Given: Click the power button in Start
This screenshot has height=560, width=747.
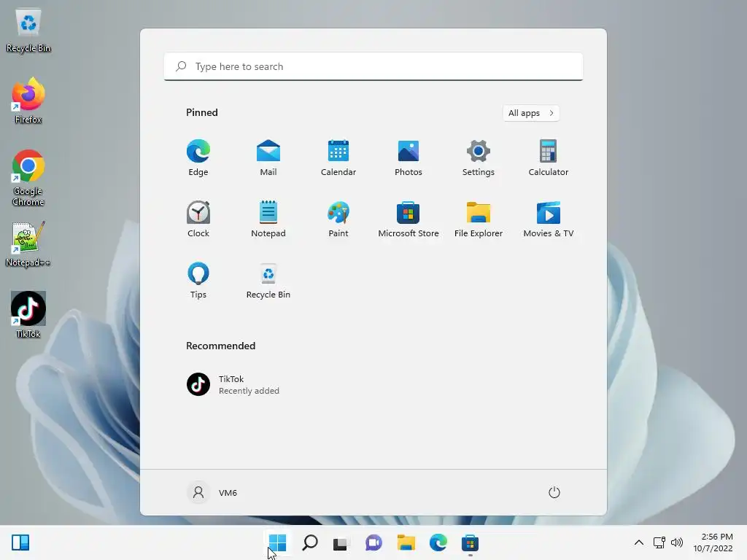Looking at the screenshot, I should pos(554,492).
